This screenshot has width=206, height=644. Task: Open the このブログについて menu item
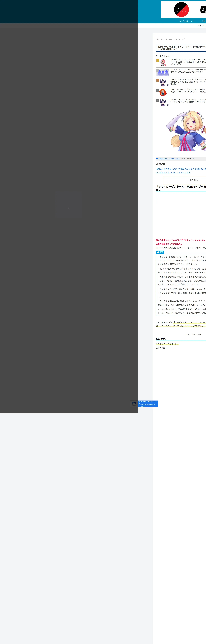click(186, 21)
